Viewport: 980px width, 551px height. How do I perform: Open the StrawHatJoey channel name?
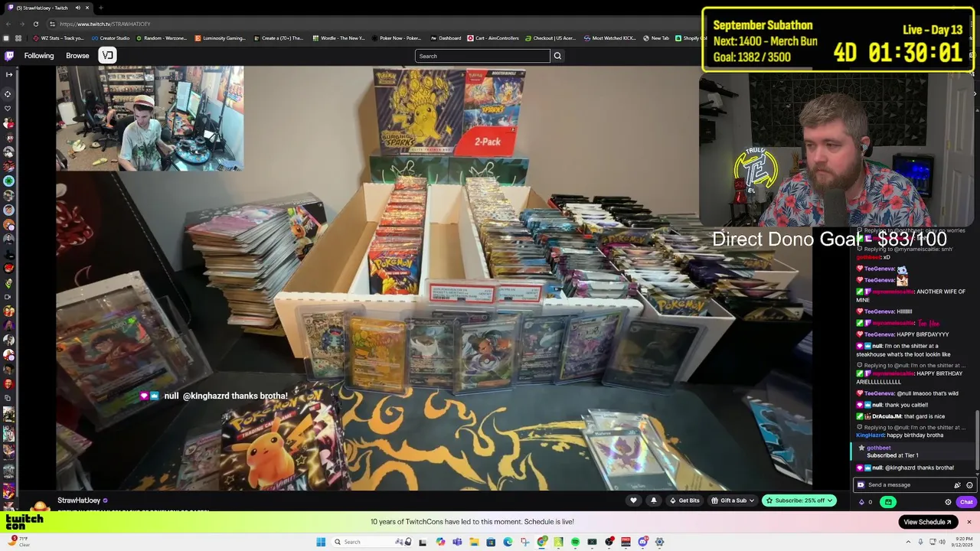coord(80,500)
